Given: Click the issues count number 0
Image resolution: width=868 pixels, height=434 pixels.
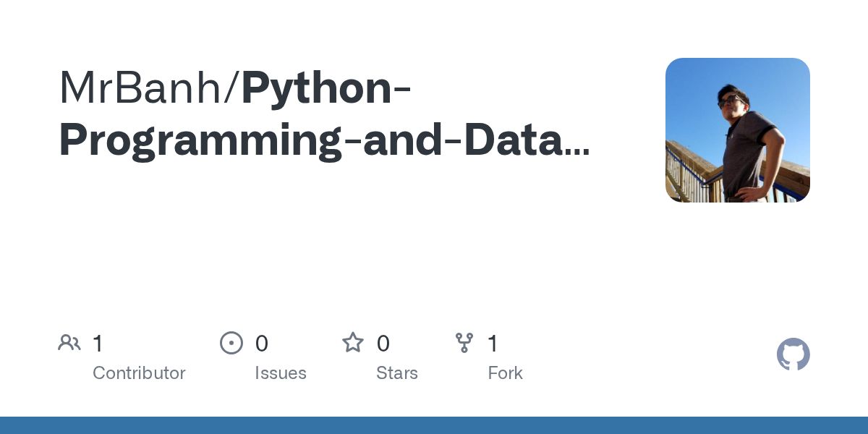Looking at the screenshot, I should [x=262, y=344].
